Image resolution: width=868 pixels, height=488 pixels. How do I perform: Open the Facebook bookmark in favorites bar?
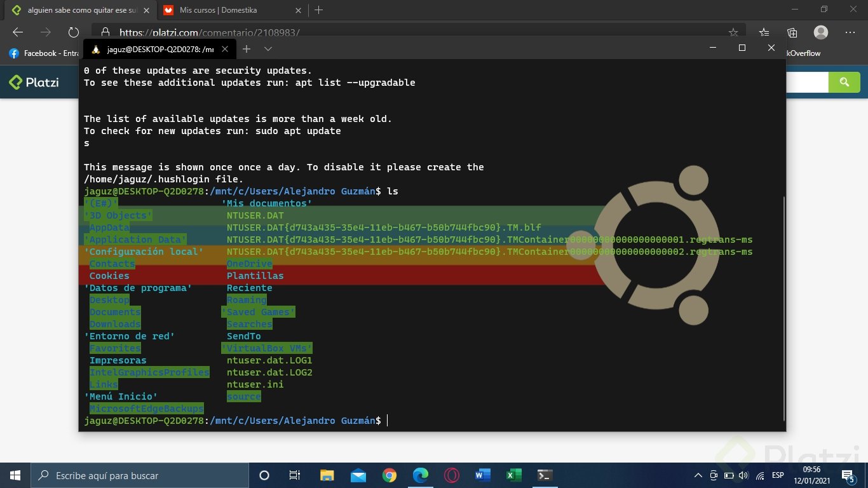coord(43,53)
